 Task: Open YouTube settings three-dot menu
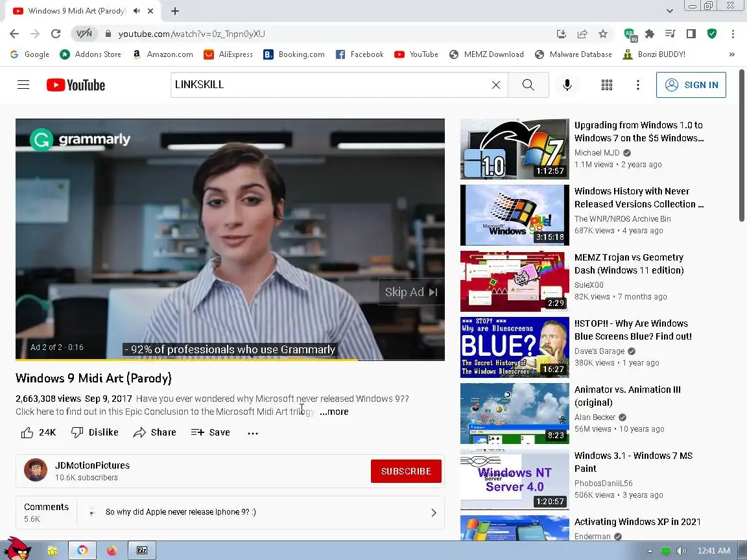tap(638, 85)
